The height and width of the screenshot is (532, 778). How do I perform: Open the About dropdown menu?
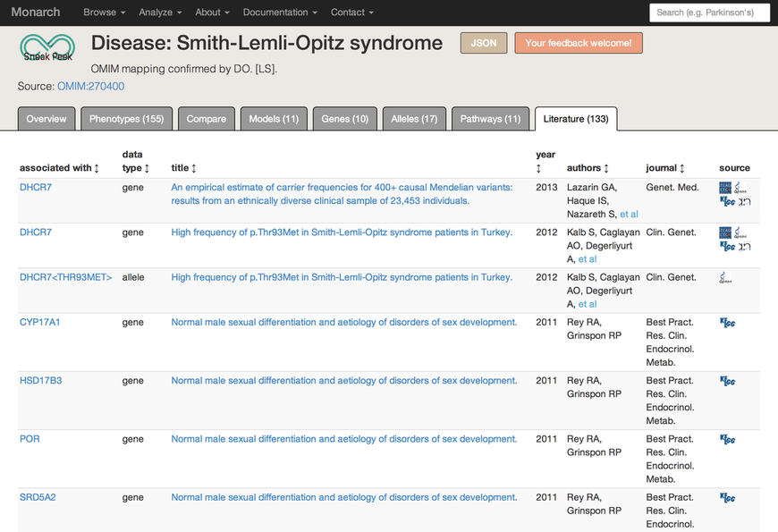point(212,13)
